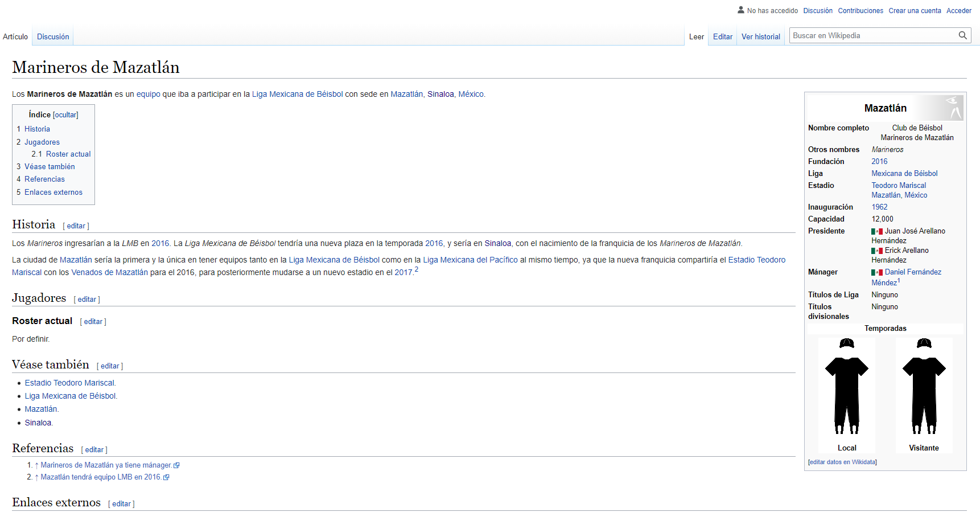Click Marineros under Otros nombres

tap(887, 150)
